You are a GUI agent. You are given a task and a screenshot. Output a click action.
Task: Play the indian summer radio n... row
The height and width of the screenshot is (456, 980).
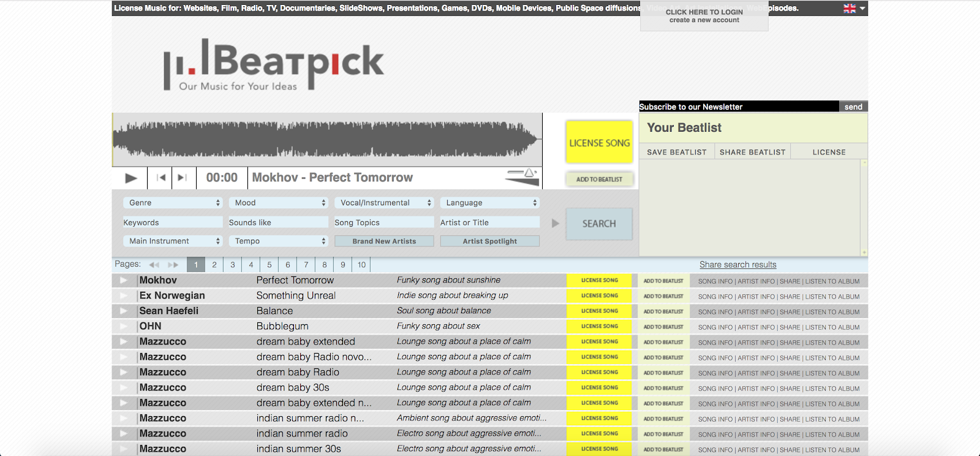(124, 418)
